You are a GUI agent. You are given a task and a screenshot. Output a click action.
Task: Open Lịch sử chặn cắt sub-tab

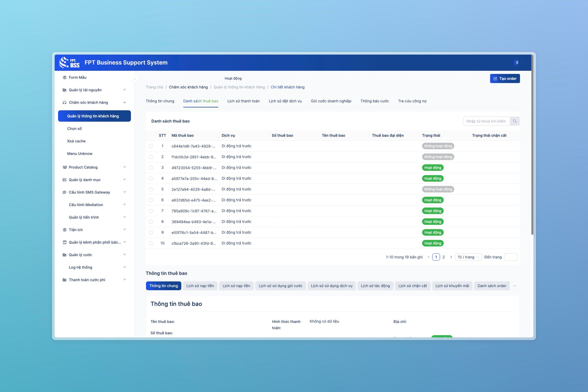pyautogui.click(x=413, y=286)
